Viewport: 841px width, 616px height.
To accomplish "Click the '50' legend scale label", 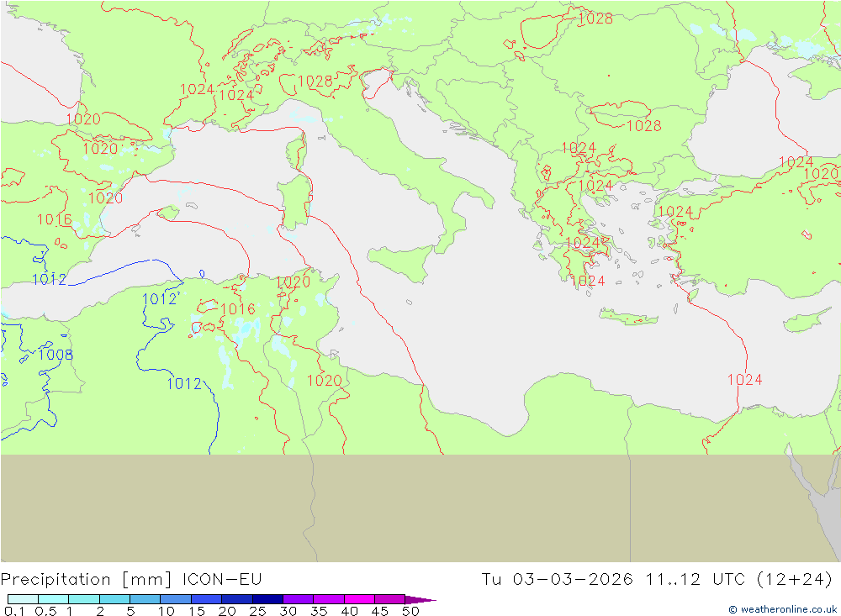I will (410, 611).
